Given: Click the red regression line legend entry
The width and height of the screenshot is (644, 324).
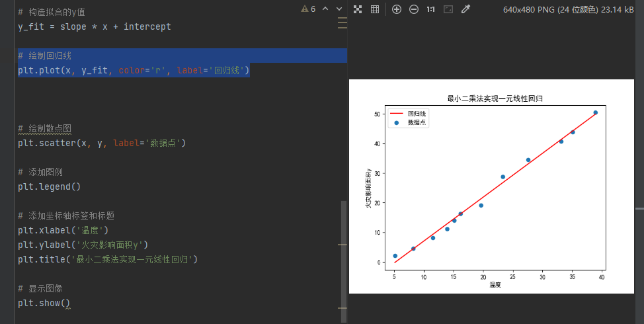Looking at the screenshot, I should 408,114.
